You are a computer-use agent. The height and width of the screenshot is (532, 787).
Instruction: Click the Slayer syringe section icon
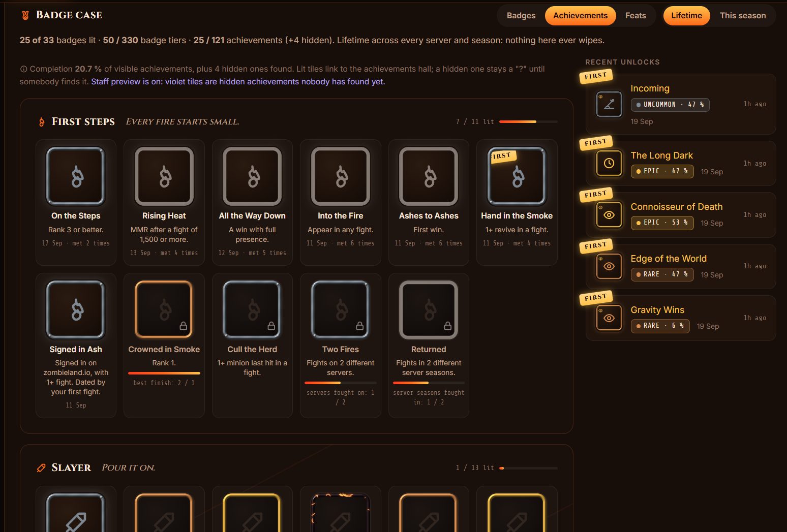pos(41,468)
